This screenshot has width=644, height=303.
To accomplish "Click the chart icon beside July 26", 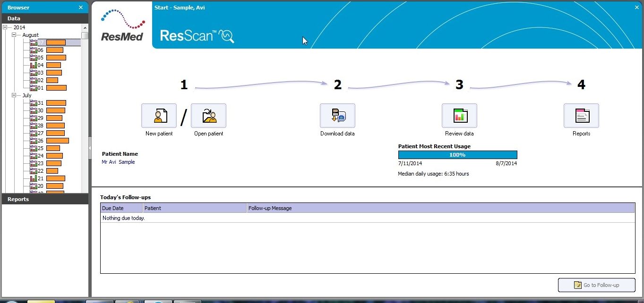I will 34,141.
